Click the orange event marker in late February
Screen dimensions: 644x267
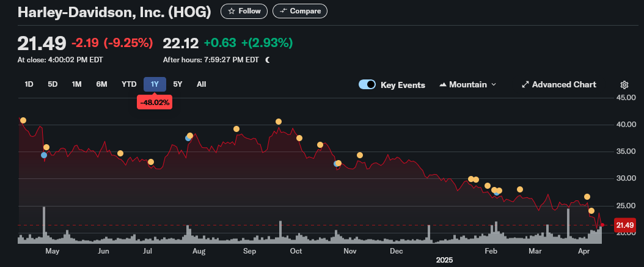(520, 189)
